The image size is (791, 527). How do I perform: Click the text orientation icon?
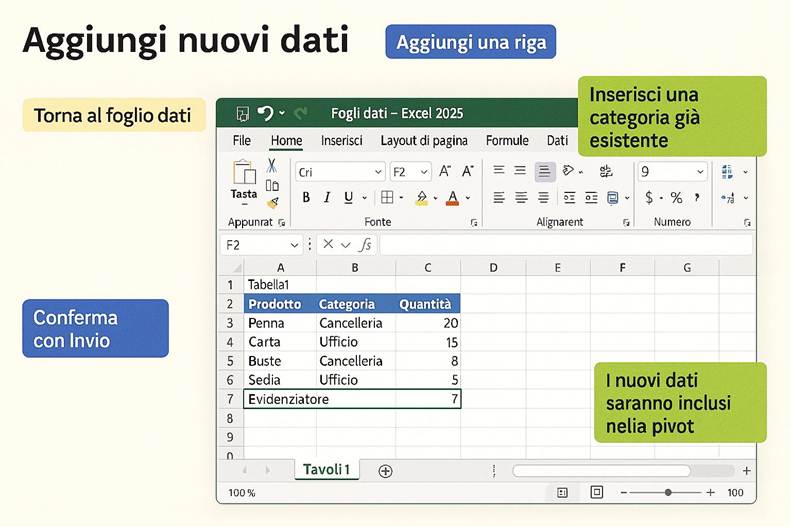(569, 170)
